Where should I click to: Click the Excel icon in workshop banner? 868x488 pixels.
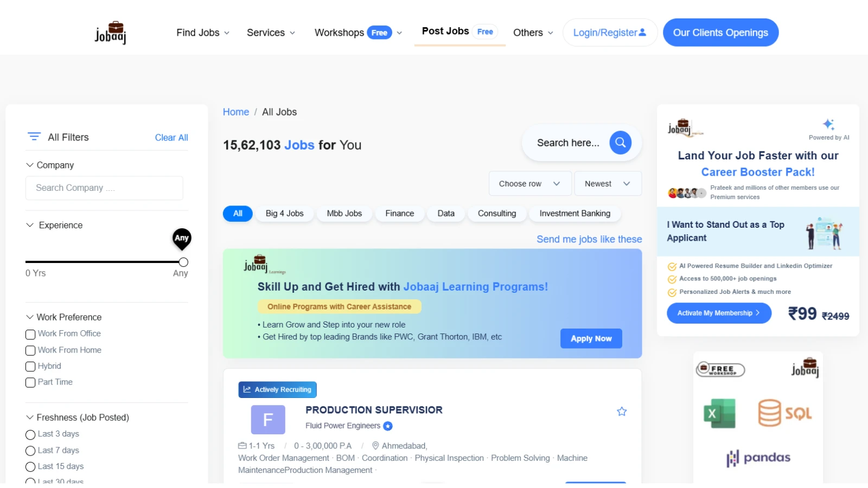click(x=719, y=414)
